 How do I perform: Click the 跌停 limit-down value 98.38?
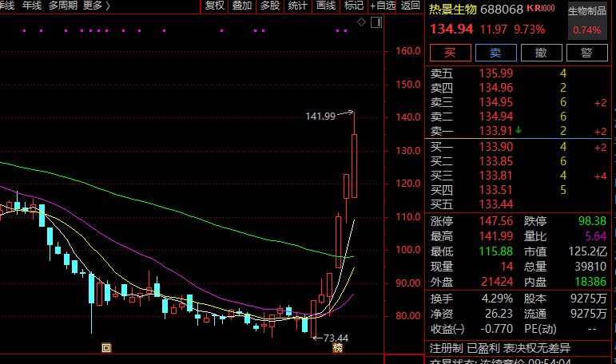(x=592, y=221)
